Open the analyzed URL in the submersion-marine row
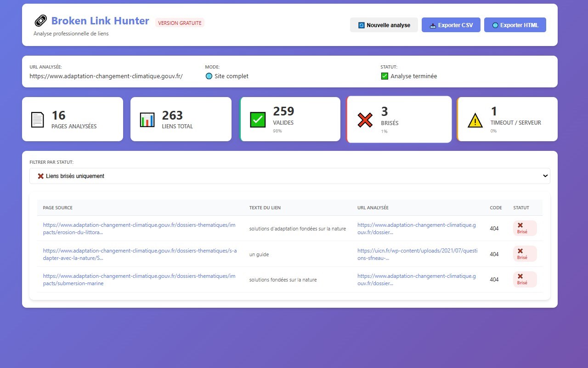The width and height of the screenshot is (588, 368). click(x=417, y=280)
